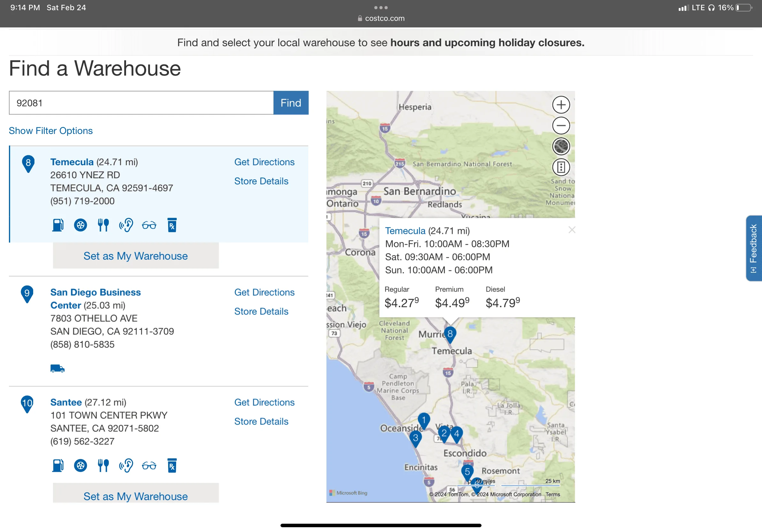Click the pharmacy Rx icon under Temecula
Screen dimensions: 762x532
[172, 225]
